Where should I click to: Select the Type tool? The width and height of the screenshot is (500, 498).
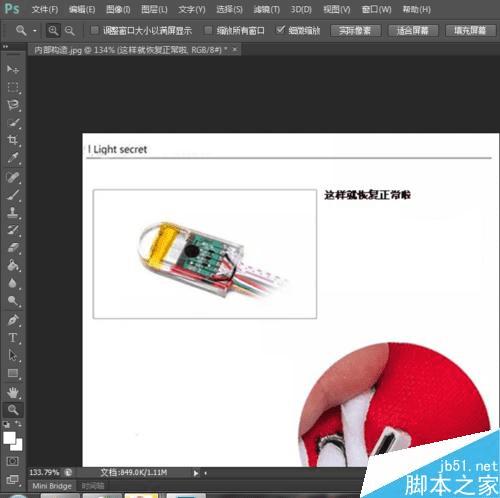point(13,338)
